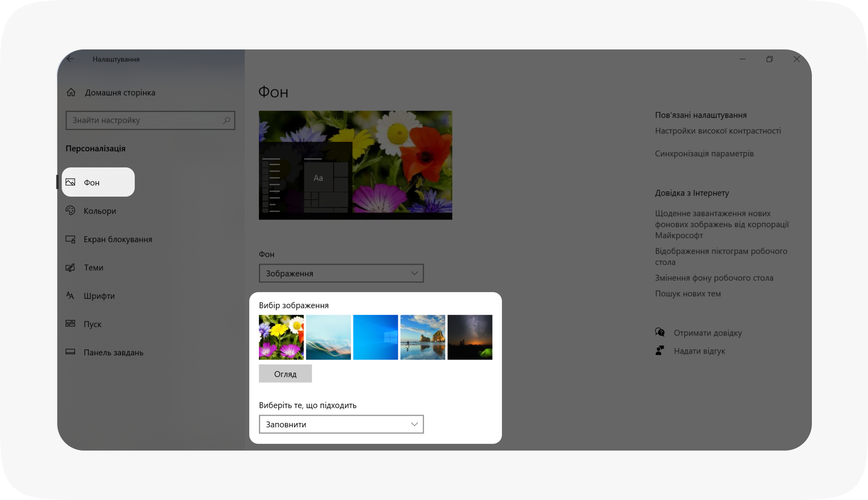Open Настройки високої контрастності link

[x=718, y=130]
